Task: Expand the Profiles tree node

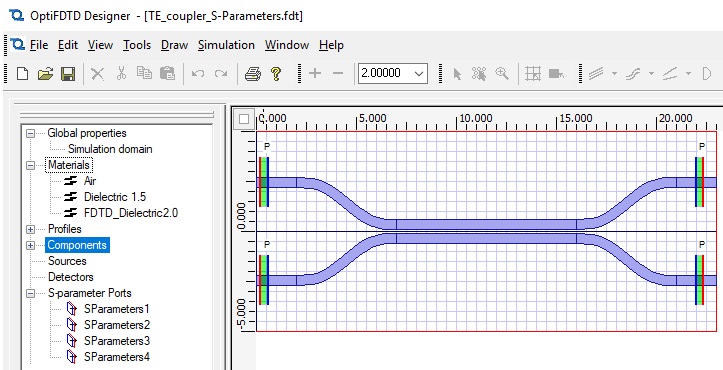Action: 30,229
